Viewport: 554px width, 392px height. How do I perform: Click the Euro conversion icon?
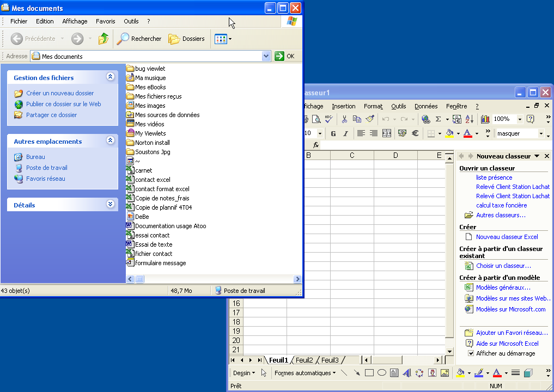456,119
